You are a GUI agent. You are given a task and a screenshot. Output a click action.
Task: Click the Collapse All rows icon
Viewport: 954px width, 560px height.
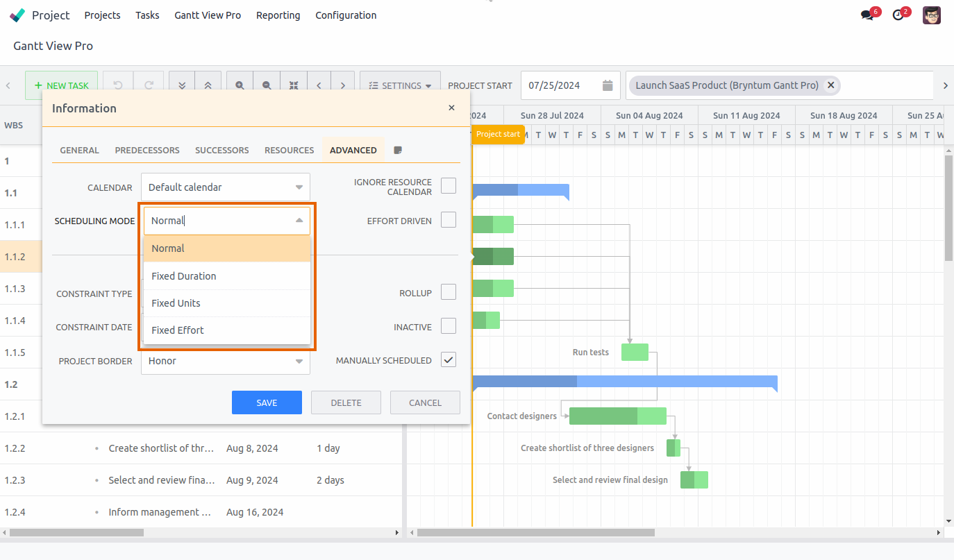[x=208, y=85]
